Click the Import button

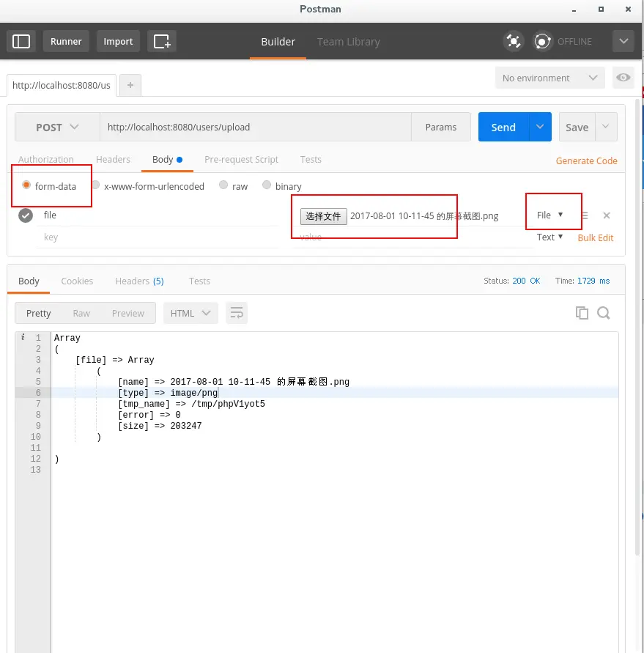[x=118, y=41]
